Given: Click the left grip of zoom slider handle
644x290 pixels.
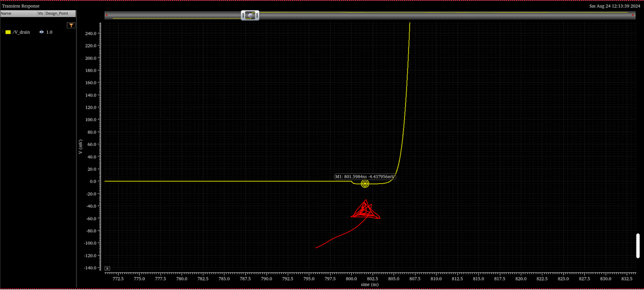Looking at the screenshot, I should coord(244,16).
